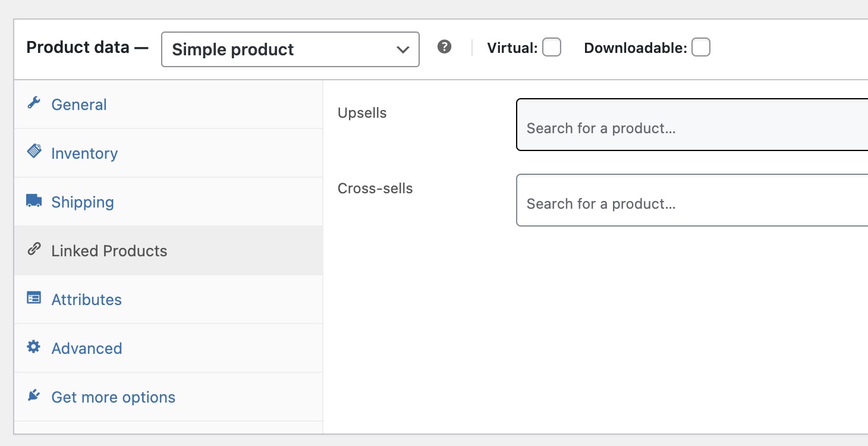Focus the Upsells product search field
868x446 pixels.
coord(690,128)
